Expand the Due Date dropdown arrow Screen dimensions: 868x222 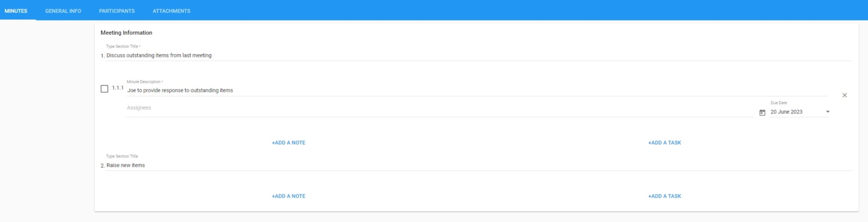(x=827, y=112)
